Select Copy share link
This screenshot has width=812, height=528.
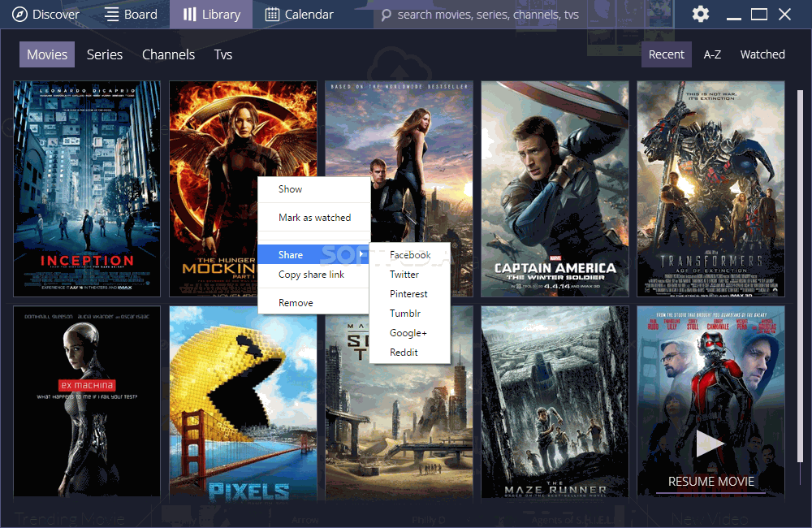coord(313,274)
